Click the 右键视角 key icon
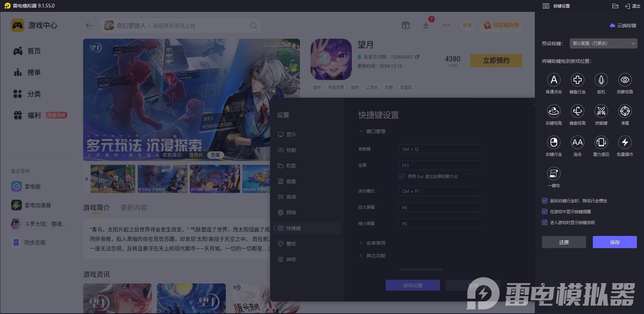Viewport: 644px width, 314px height. coord(554,111)
